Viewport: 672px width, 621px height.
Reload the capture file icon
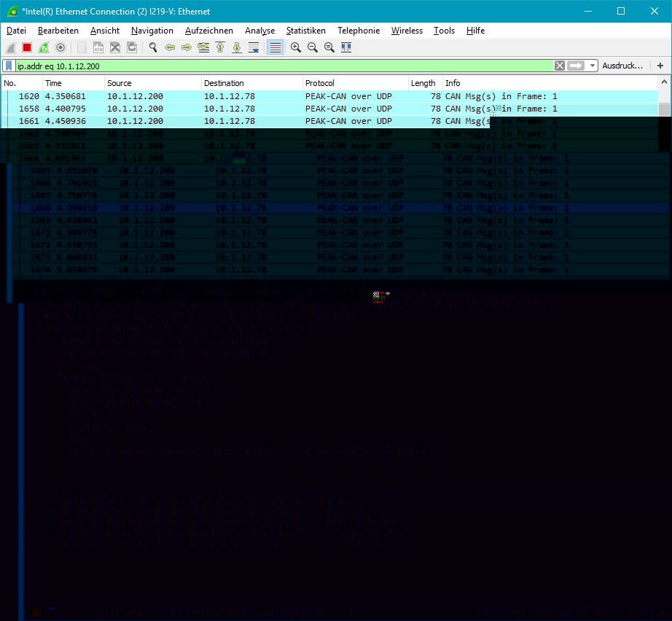(132, 47)
